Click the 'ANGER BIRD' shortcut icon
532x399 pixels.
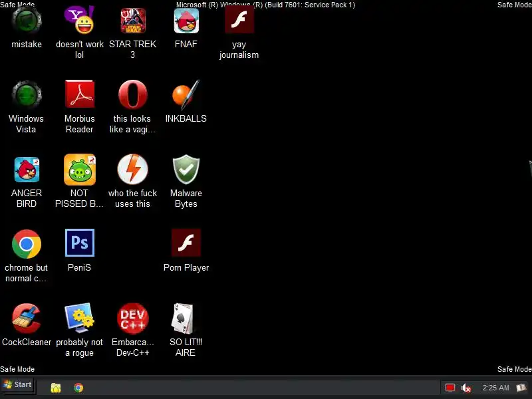tap(27, 170)
